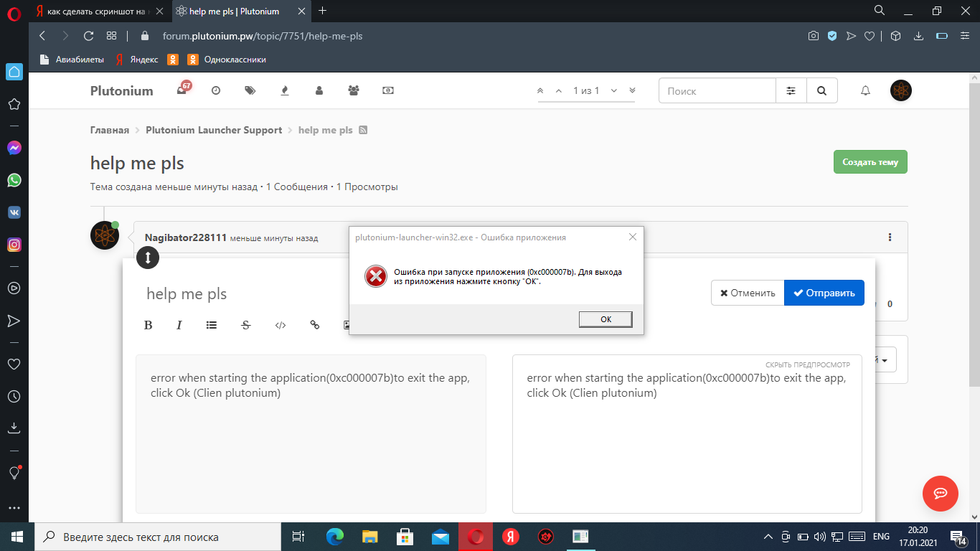Go to Plutonium Launcher Support breadcrumb

[x=214, y=130]
